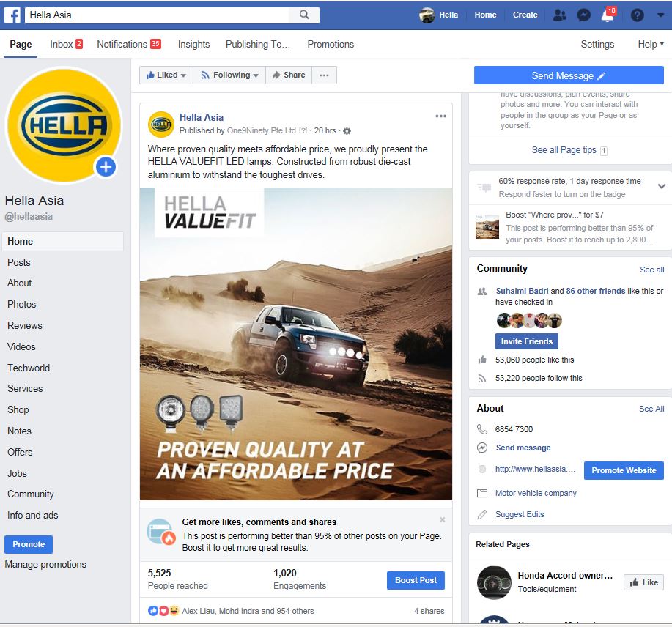Click the HELLA VALUEFIT post image
This screenshot has height=627, width=672.
pyautogui.click(x=296, y=344)
